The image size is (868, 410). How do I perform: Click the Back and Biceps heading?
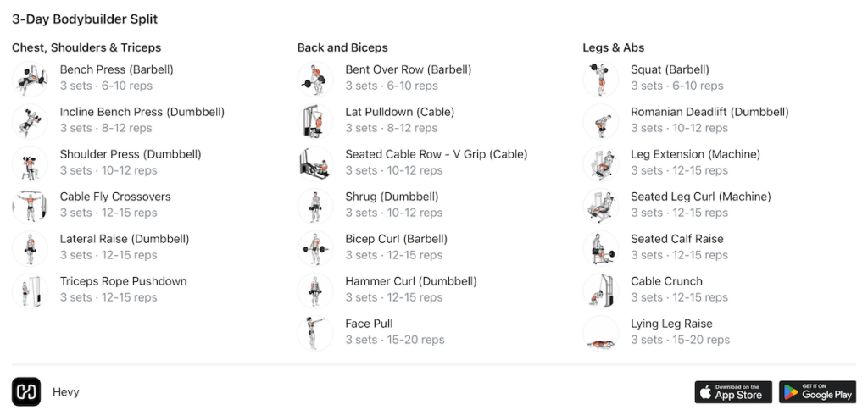click(x=342, y=47)
